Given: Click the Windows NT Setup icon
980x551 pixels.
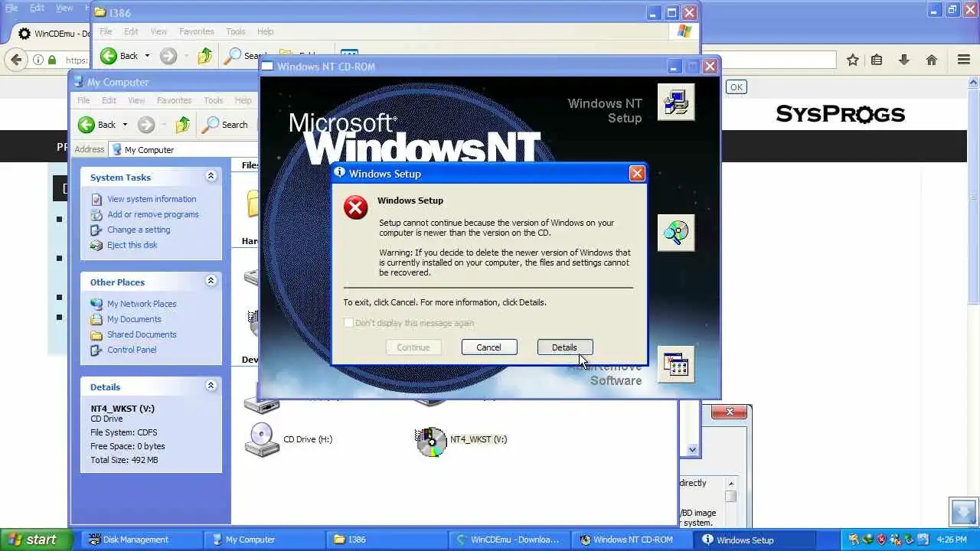Looking at the screenshot, I should click(x=676, y=102).
